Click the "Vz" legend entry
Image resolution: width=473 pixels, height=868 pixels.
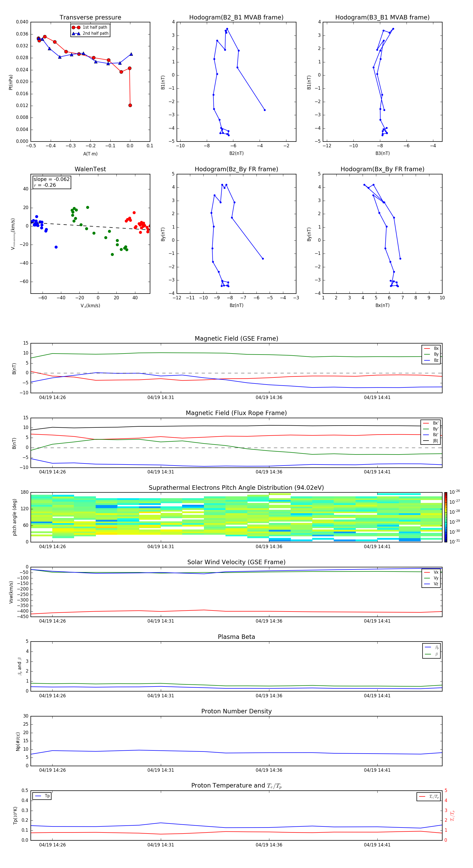coord(431,584)
